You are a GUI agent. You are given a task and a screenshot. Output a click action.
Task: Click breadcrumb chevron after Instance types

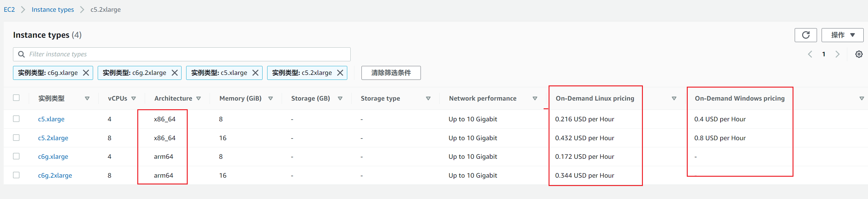[x=82, y=10]
